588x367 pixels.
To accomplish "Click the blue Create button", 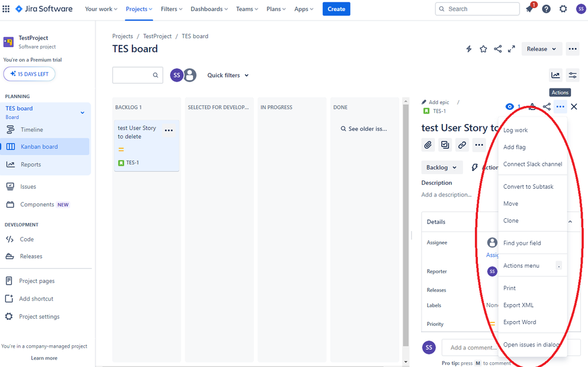I will (336, 9).
